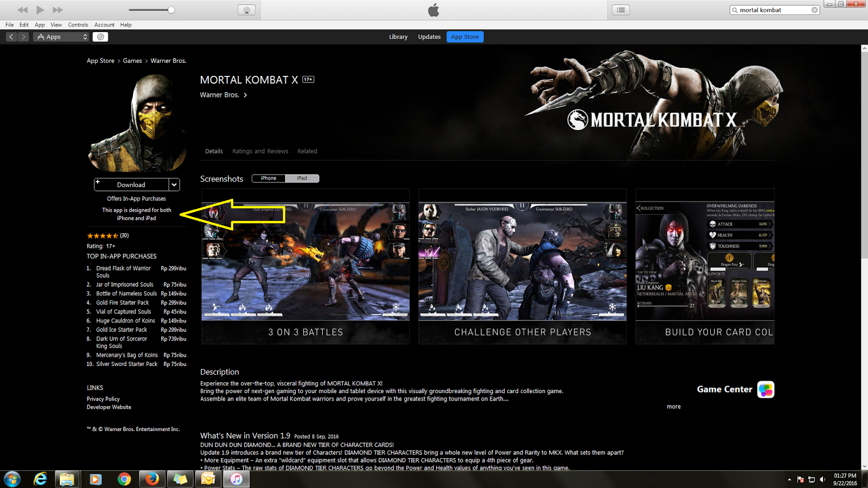Viewport: 868px width, 488px height.
Task: Open the Games breadcrumb link
Action: (x=132, y=61)
